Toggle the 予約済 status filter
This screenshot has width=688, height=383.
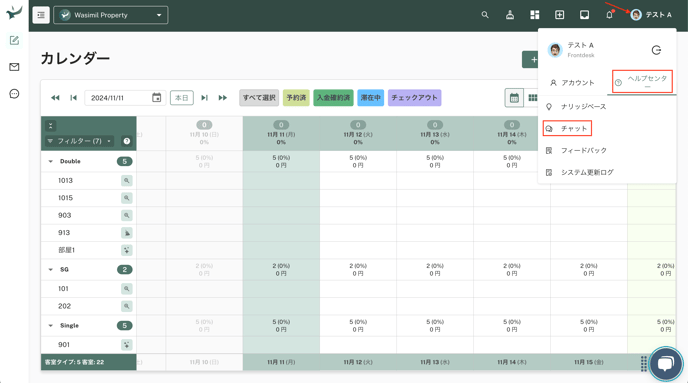click(x=296, y=97)
